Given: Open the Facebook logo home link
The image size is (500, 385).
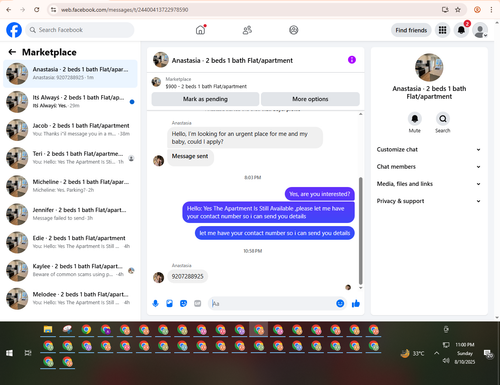Looking at the screenshot, I should pos(14,30).
